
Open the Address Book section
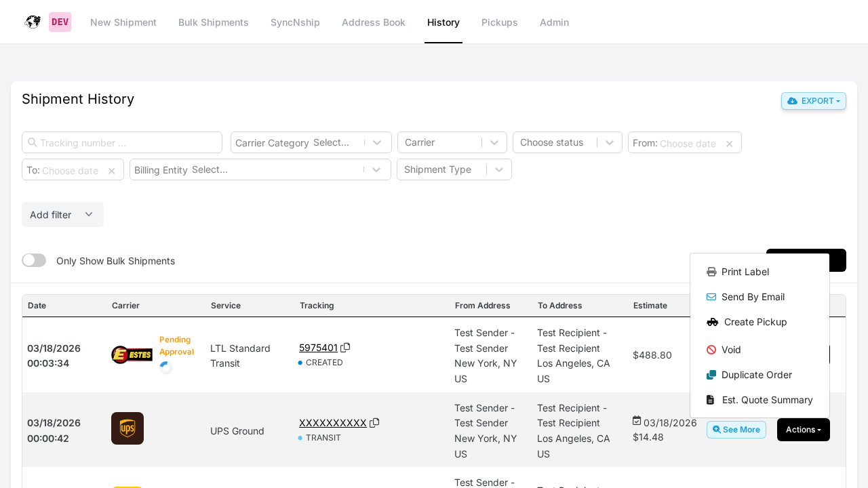pos(373,22)
